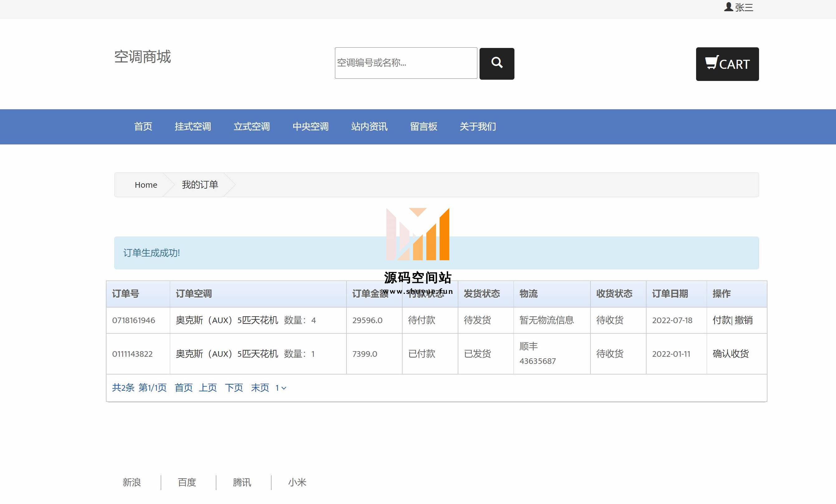This screenshot has width=836, height=504.
Task: Click the date 2022-01-11
Action: [671, 354]
